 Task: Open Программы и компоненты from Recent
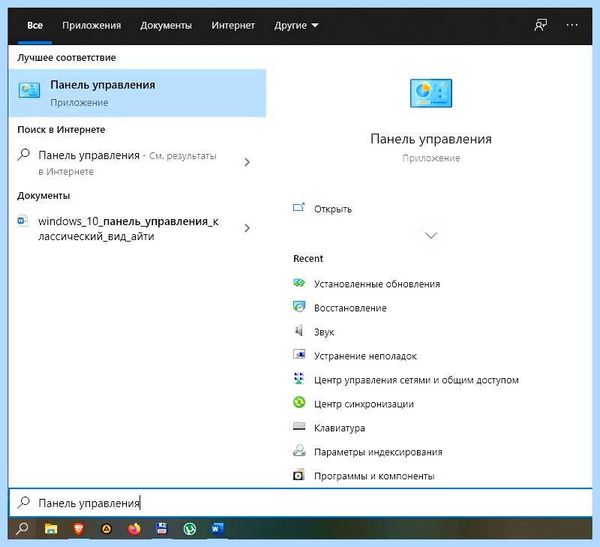pyautogui.click(x=374, y=476)
